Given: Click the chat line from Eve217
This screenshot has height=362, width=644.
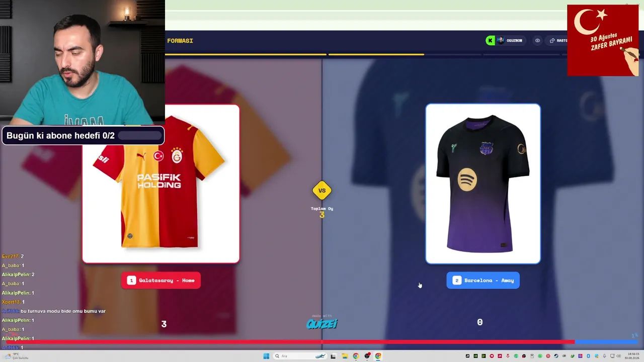Looking at the screenshot, I should (13, 256).
